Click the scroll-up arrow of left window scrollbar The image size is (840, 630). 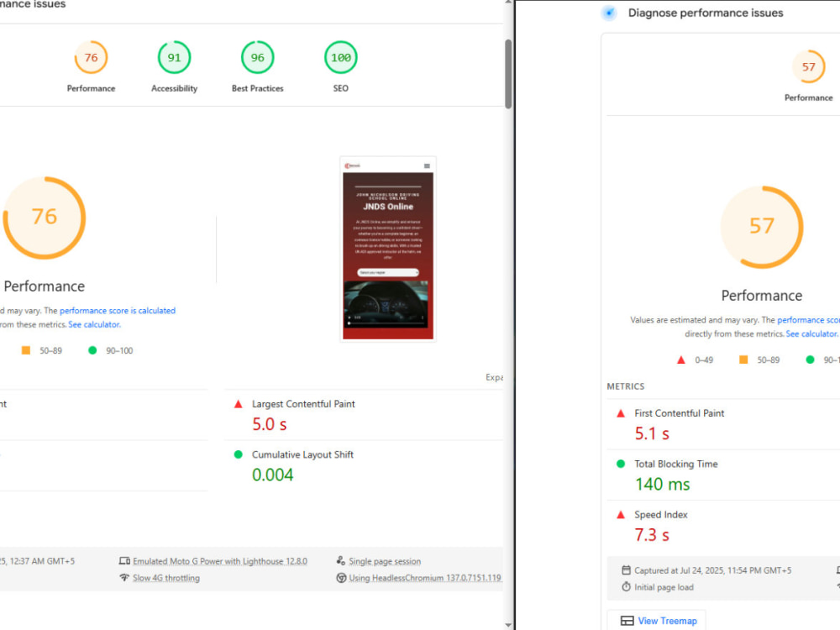[x=508, y=3]
